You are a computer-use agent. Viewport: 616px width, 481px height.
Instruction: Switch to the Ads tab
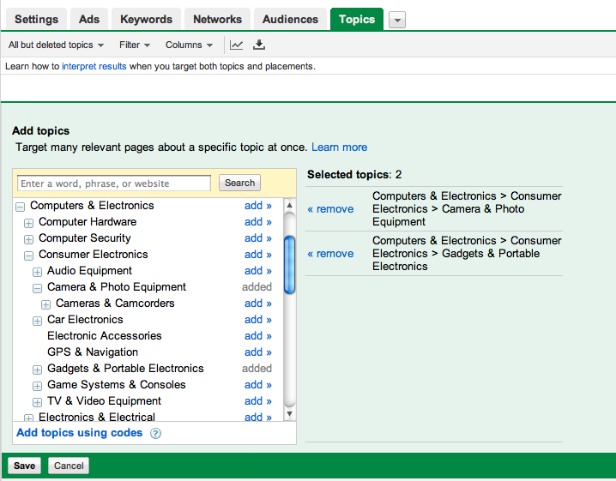click(89, 19)
